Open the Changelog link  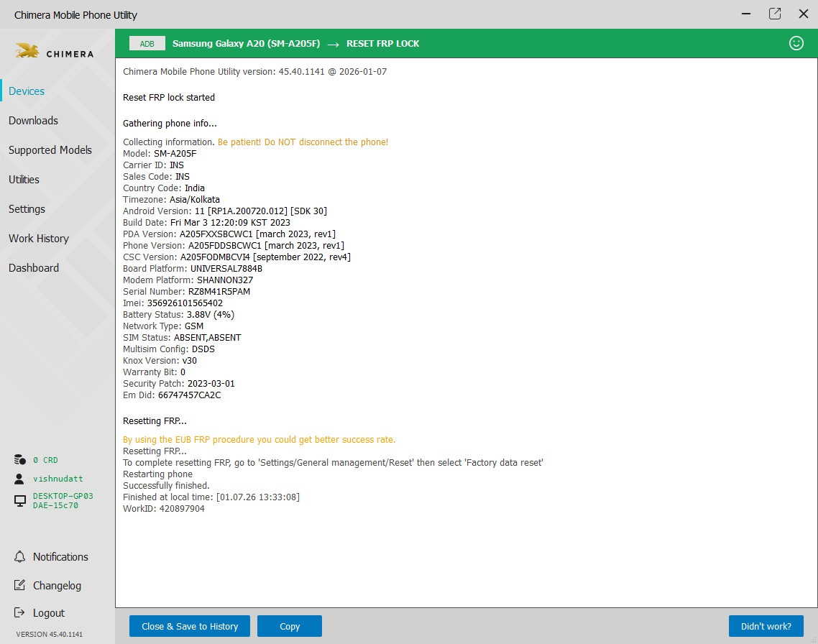click(x=57, y=586)
